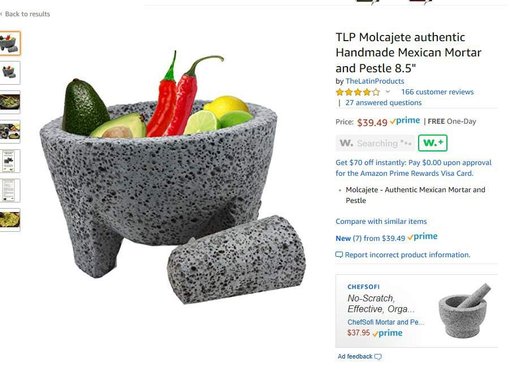This screenshot has height=372, width=512.
Task: Click Report incorrect product information speech icon
Action: coord(339,255)
